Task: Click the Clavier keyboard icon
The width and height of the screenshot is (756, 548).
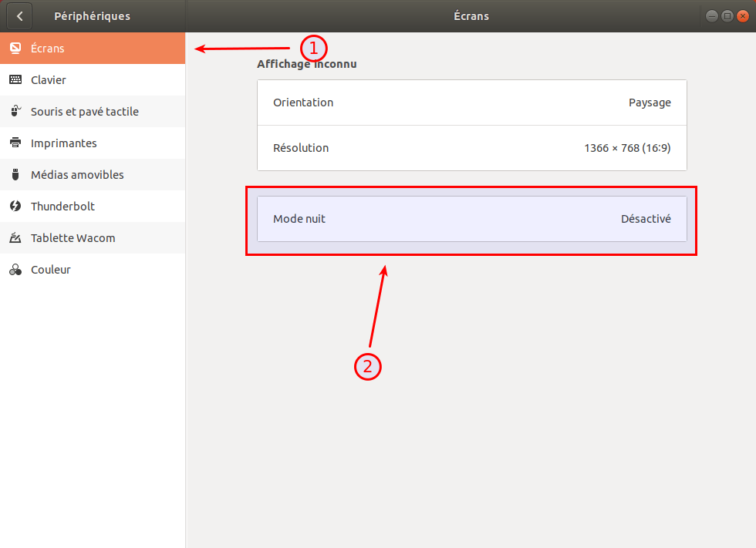Action: coord(15,80)
